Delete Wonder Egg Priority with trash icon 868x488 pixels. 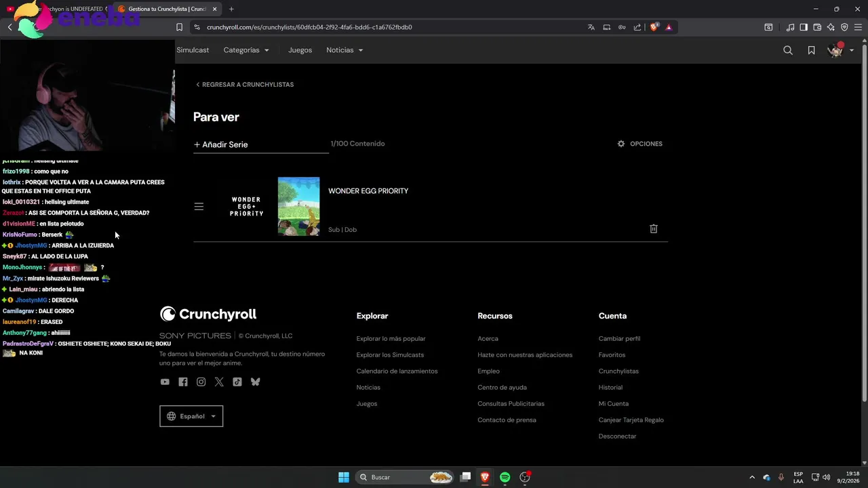coord(654,229)
